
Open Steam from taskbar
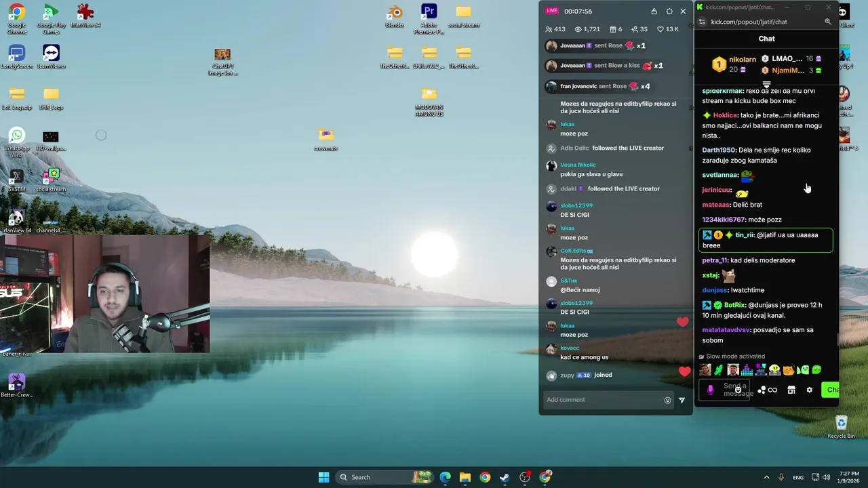[505, 477]
